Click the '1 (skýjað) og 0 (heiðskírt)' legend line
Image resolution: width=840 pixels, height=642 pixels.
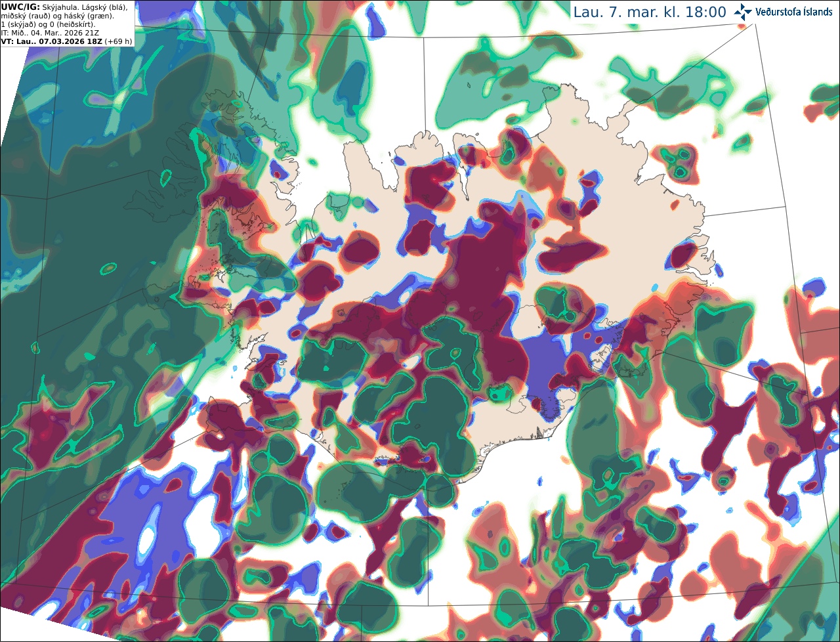[48, 24]
